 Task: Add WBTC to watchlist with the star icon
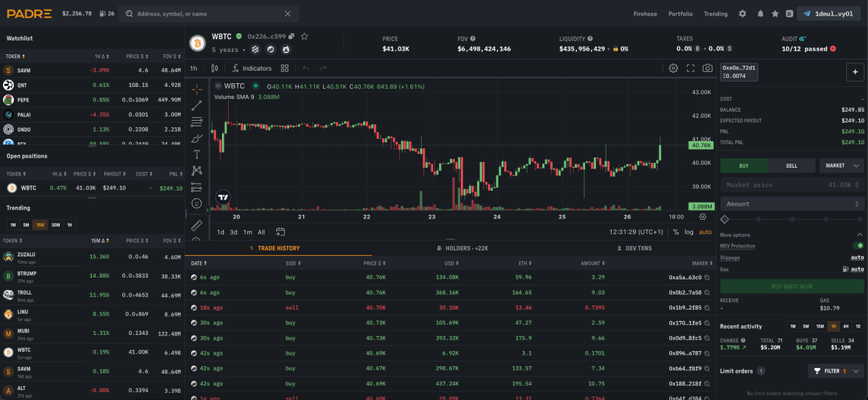[305, 36]
